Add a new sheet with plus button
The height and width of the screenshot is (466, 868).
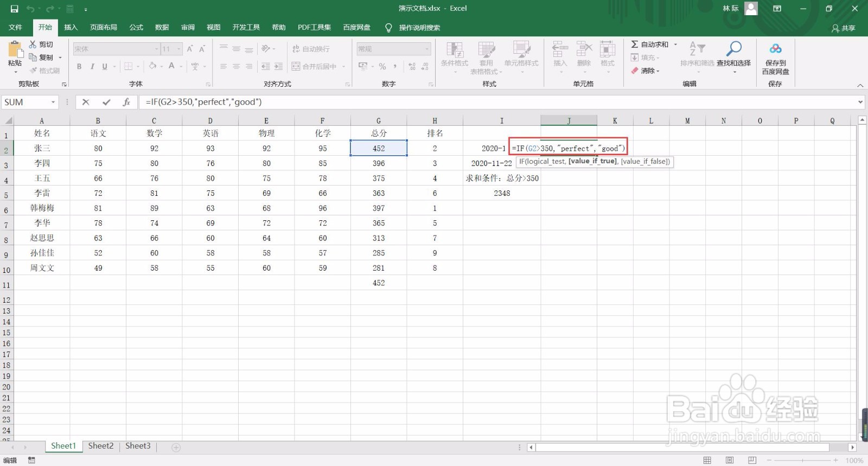[x=176, y=448]
